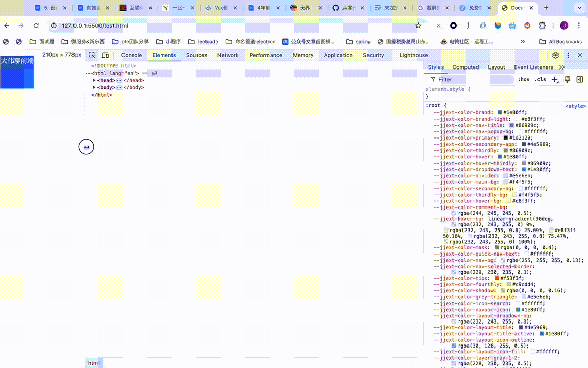The width and height of the screenshot is (588, 368).
Task: Switch to the Console tab
Action: coord(131,55)
